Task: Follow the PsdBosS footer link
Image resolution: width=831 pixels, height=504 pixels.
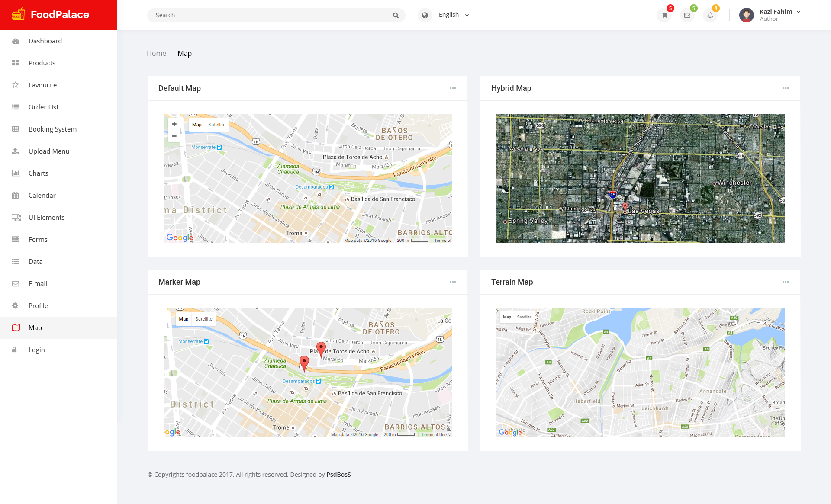Action: pos(338,475)
